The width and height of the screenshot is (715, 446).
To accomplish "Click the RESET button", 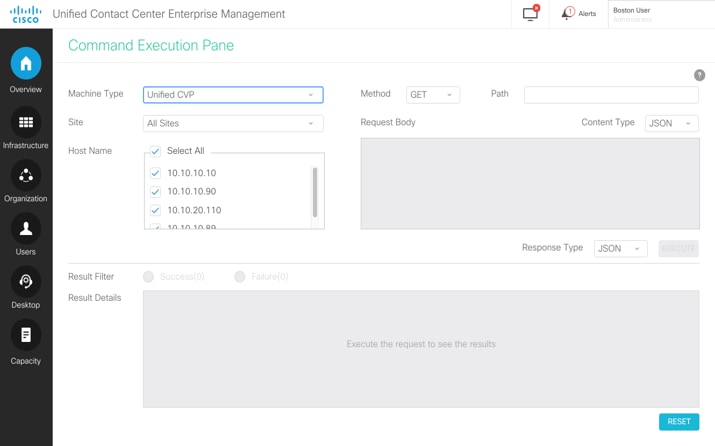I will point(679,422).
